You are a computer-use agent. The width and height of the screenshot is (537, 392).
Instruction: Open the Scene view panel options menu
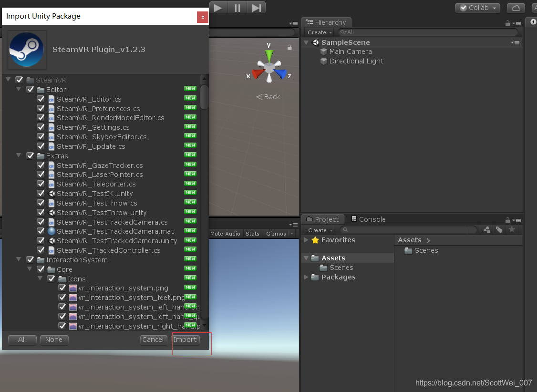[x=293, y=23]
